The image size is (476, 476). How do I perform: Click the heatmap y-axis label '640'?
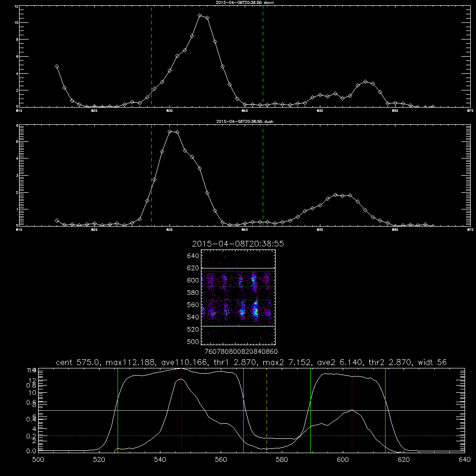click(193, 256)
